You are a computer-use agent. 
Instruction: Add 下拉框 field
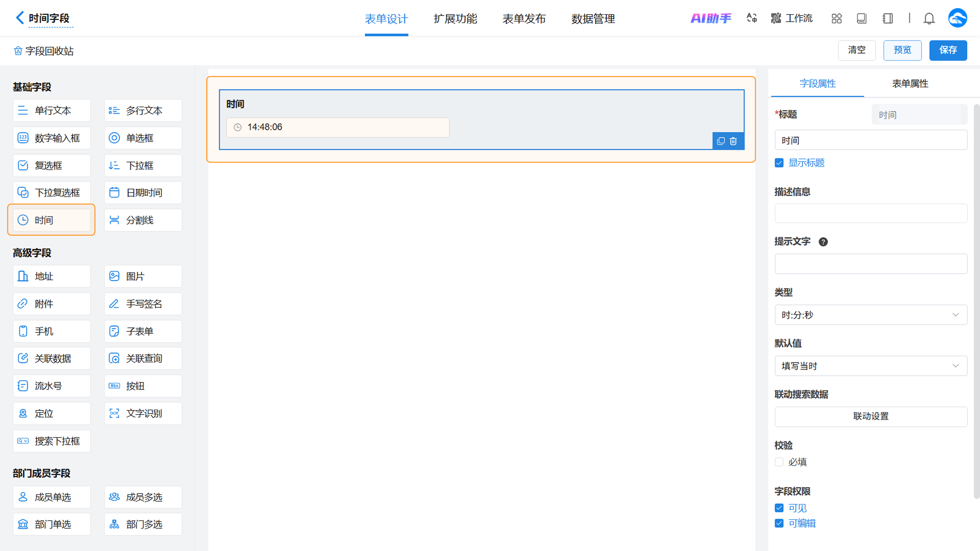(x=143, y=165)
